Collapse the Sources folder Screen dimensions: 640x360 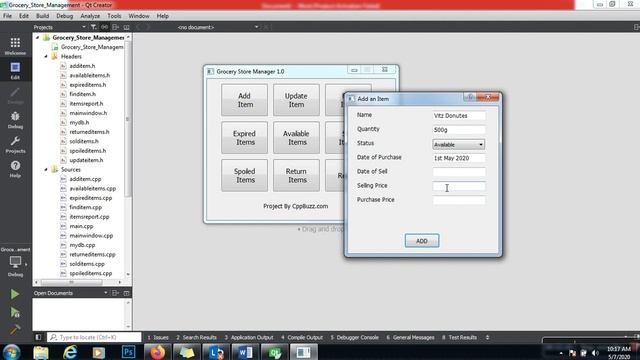tap(46, 169)
